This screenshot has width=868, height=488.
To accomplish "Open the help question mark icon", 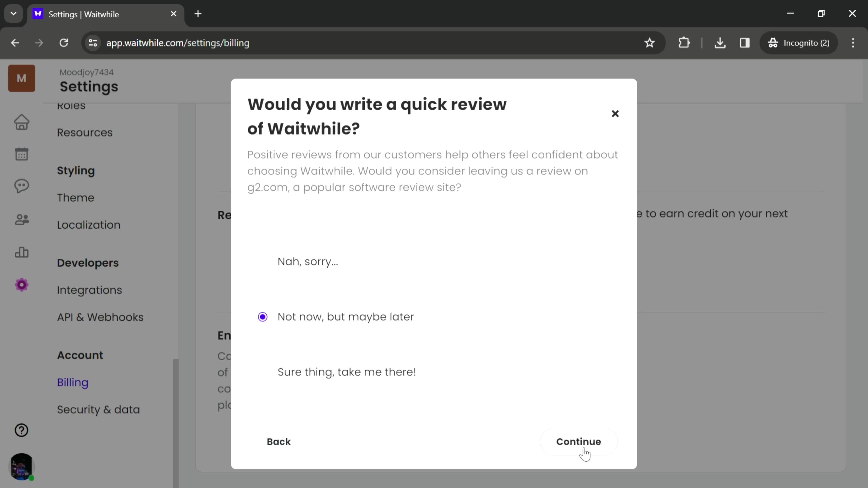I will pos(21,430).
